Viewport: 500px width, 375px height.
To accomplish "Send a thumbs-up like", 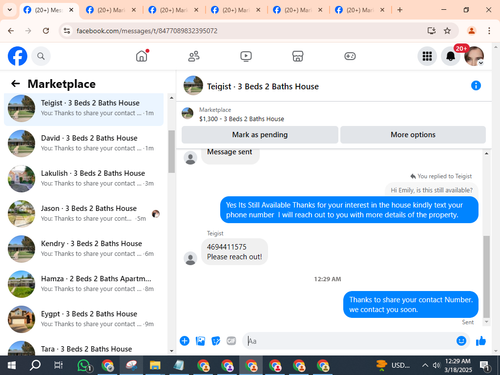I will 481,341.
